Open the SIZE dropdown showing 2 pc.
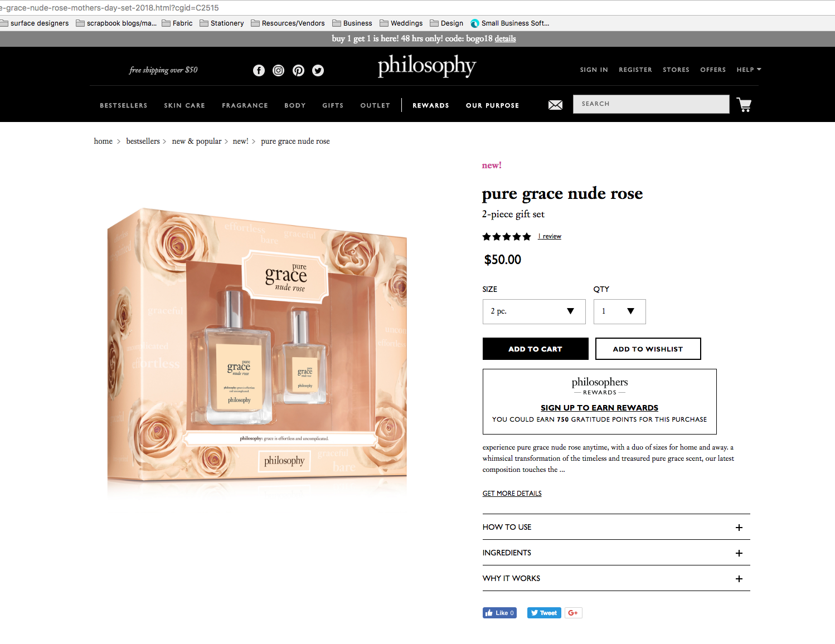 [534, 311]
